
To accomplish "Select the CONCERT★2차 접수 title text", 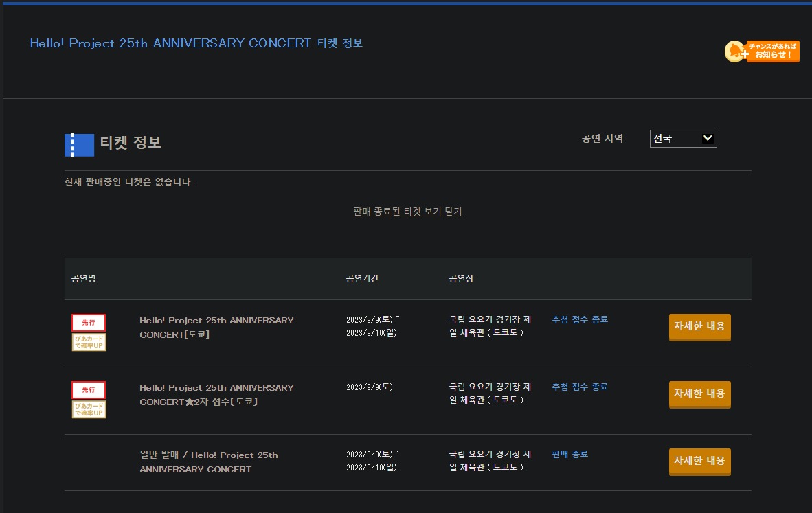I will 216,395.
